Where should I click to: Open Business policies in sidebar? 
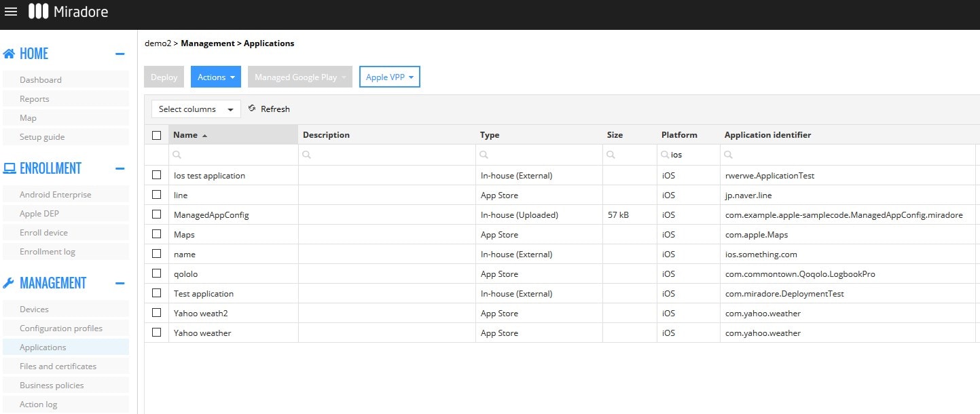click(65, 385)
